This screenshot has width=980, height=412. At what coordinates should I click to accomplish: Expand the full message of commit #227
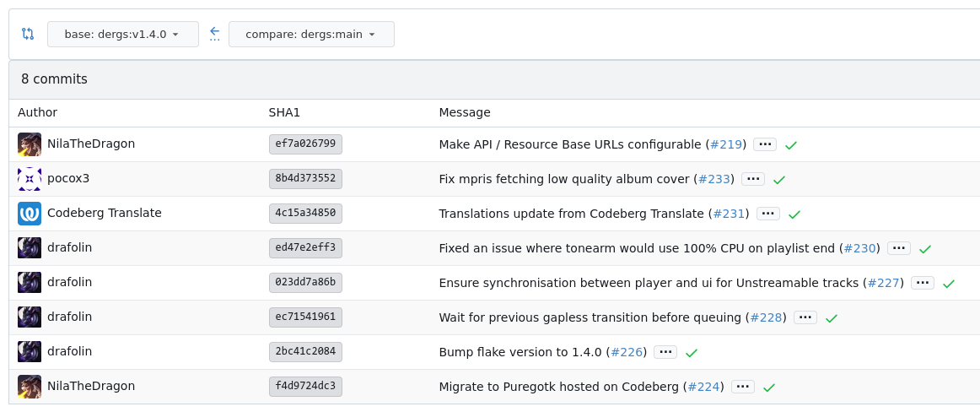pyautogui.click(x=923, y=283)
